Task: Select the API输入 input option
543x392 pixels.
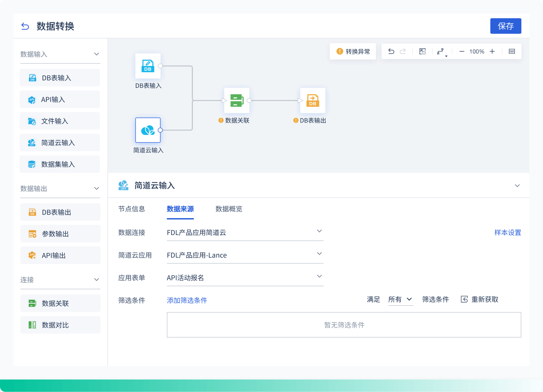Action: pos(59,99)
